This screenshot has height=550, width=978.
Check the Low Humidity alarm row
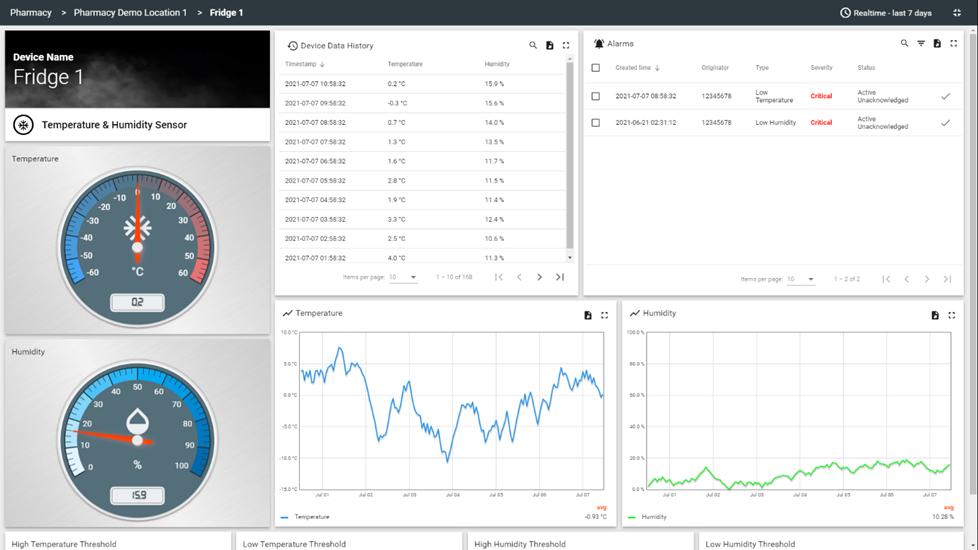596,123
